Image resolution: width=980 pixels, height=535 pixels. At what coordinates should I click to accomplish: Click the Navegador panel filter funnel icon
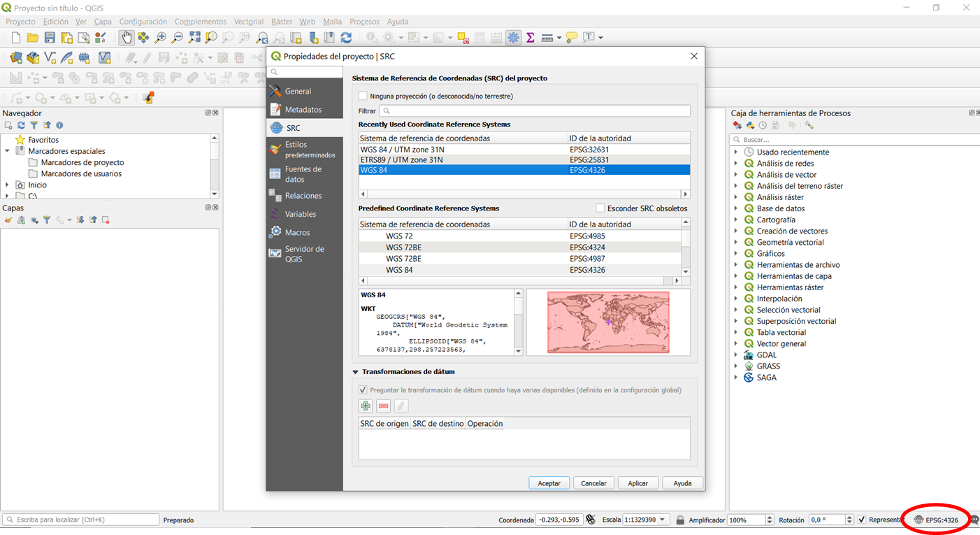(34, 125)
